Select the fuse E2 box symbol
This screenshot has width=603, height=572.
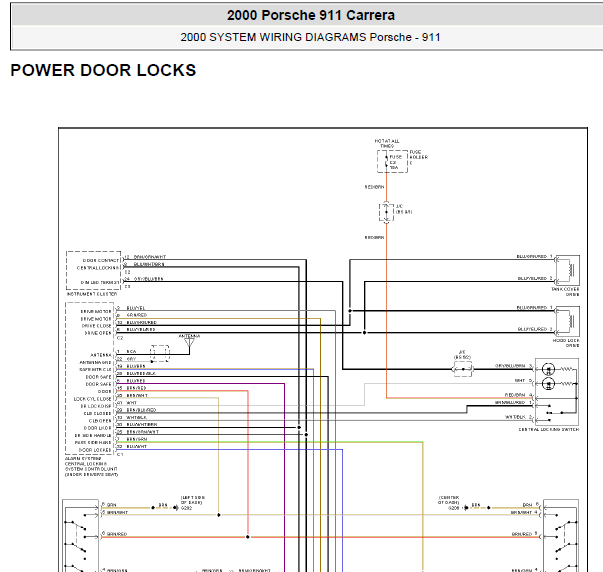392,162
